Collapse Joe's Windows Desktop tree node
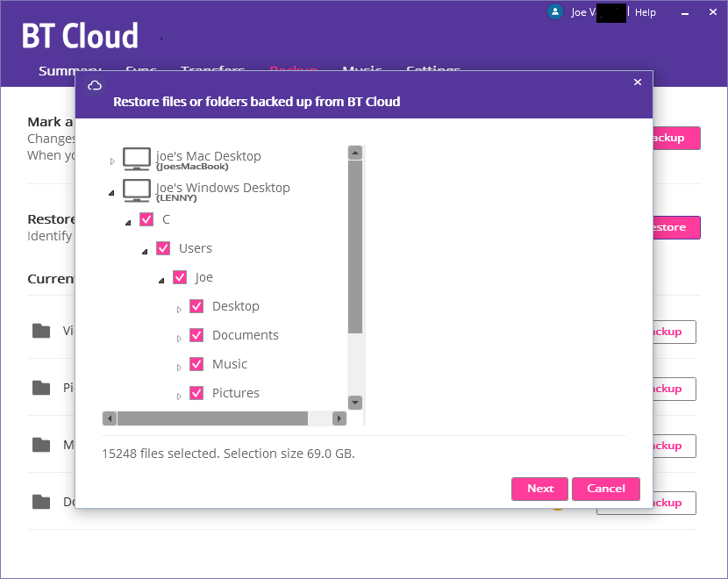The width and height of the screenshot is (728, 579). coord(111,193)
